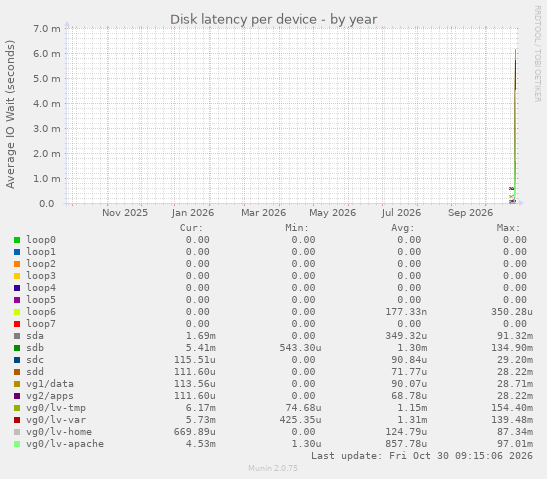The image size is (547, 479).
Task: Select the loop1 legend label
Action: (41, 252)
